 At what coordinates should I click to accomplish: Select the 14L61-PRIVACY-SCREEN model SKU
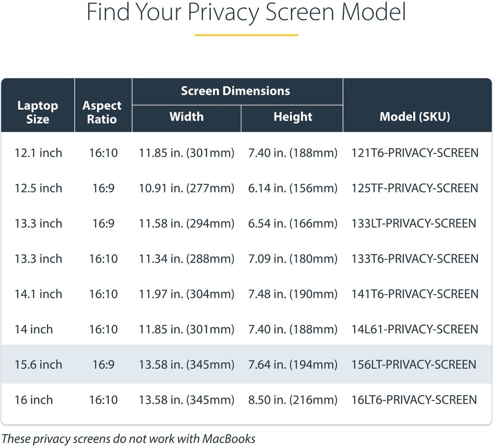(x=415, y=330)
